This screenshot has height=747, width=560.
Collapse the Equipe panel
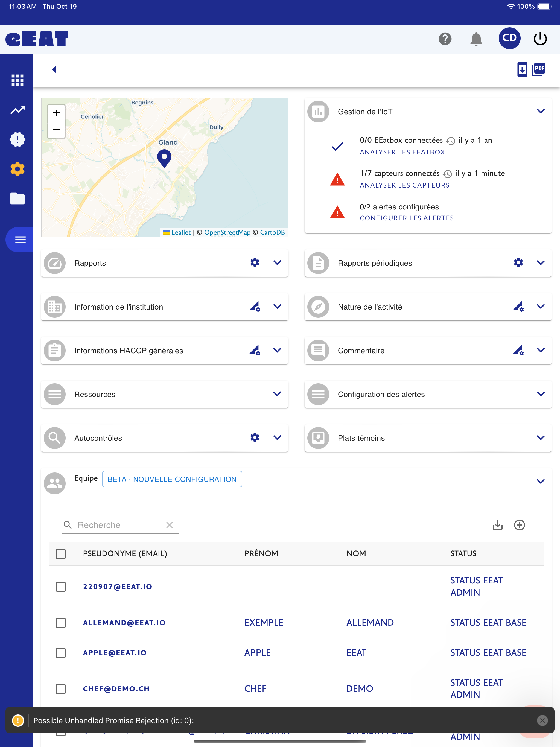541,481
